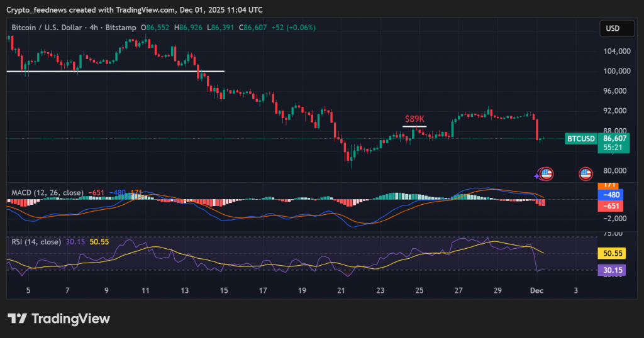Click date 17 on the time axis
The image size is (644, 338).
[263, 291]
